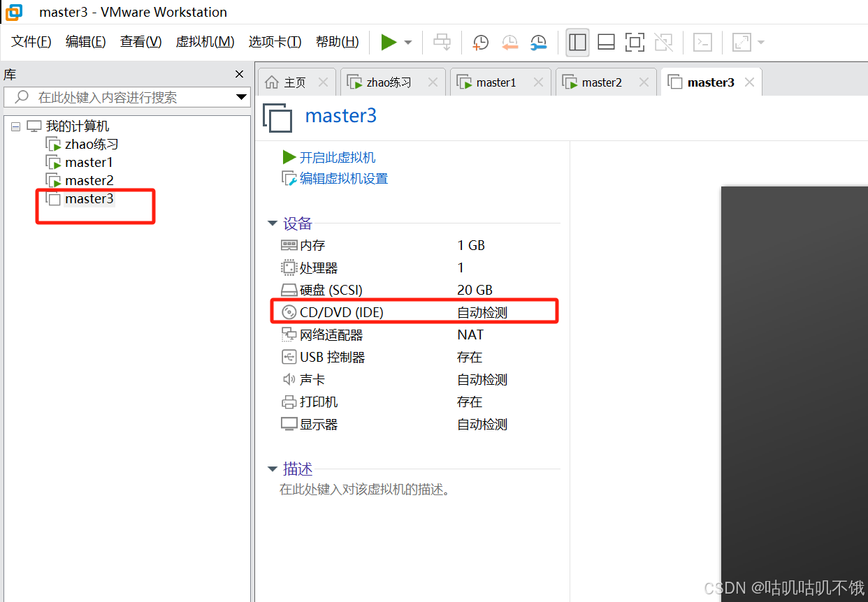
Task: Open the snapshot manager wrench-clock icon
Action: click(x=538, y=42)
